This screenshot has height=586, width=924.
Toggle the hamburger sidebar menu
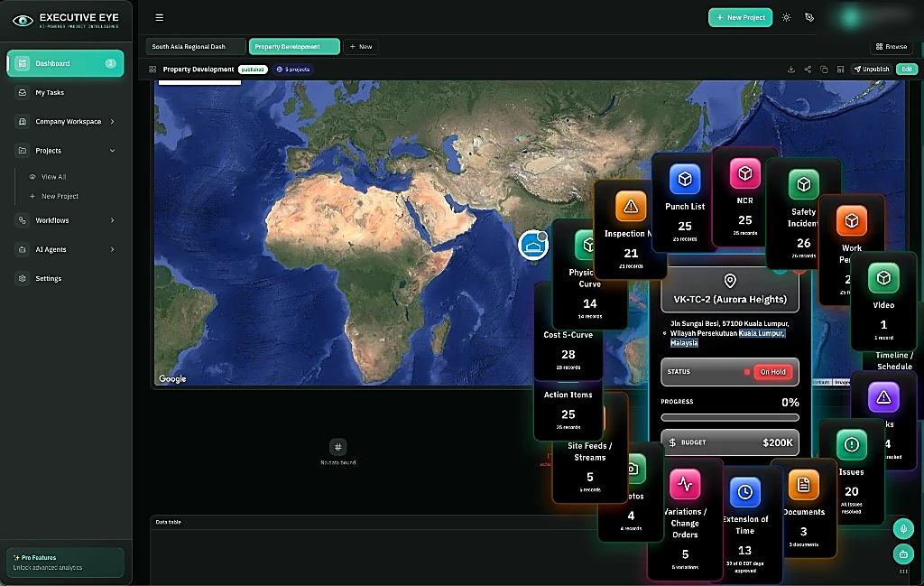click(159, 18)
